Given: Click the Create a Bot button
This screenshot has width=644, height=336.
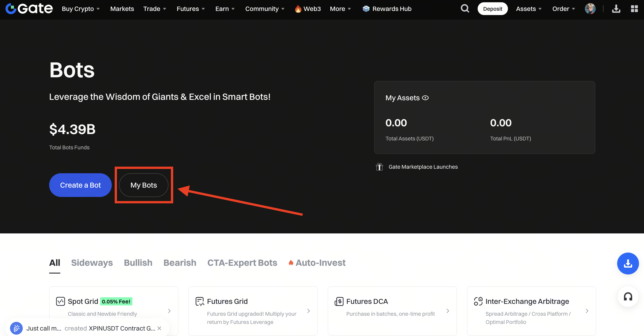Looking at the screenshot, I should click(80, 185).
